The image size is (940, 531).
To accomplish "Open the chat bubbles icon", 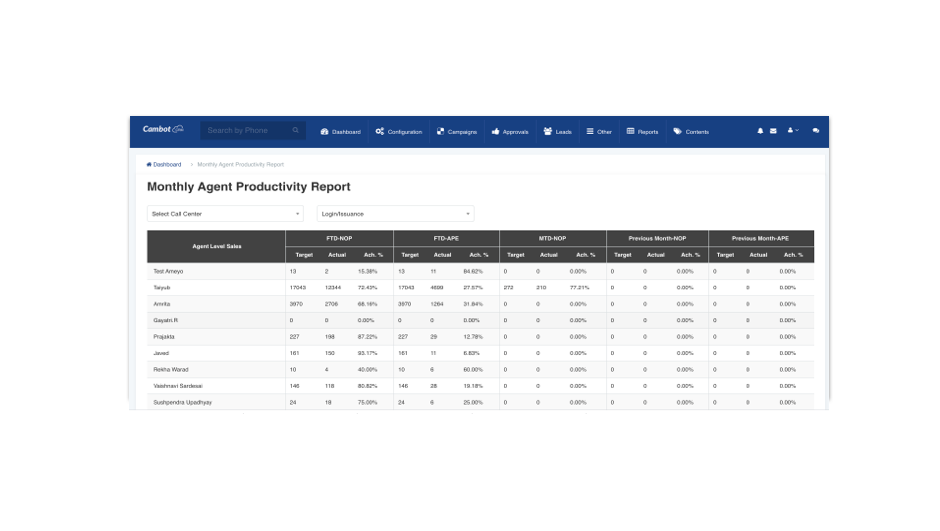I will coord(816,131).
